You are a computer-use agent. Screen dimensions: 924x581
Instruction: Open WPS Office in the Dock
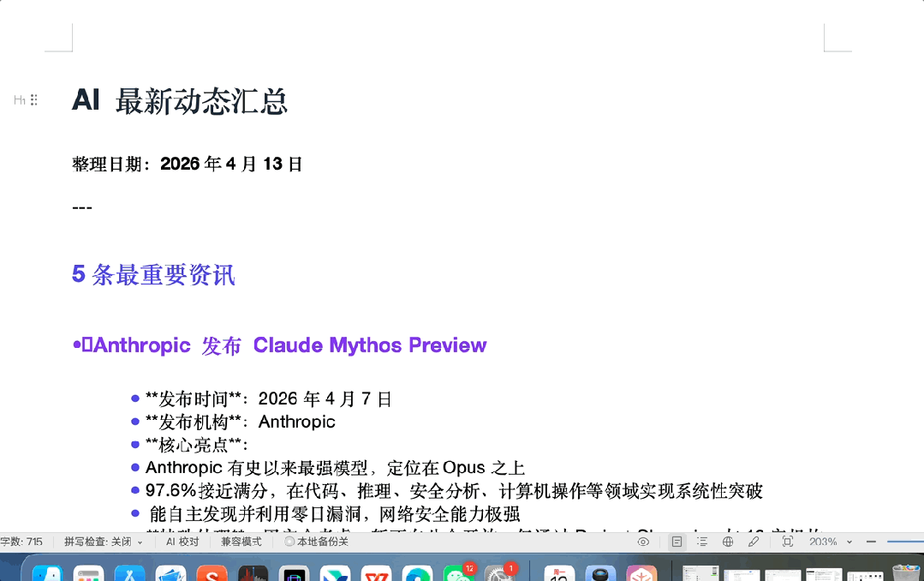(377, 574)
